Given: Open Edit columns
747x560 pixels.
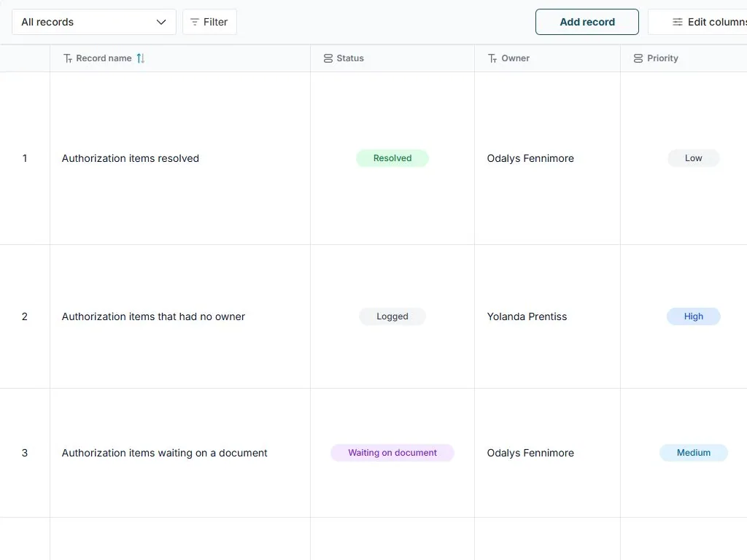Looking at the screenshot, I should [697, 22].
